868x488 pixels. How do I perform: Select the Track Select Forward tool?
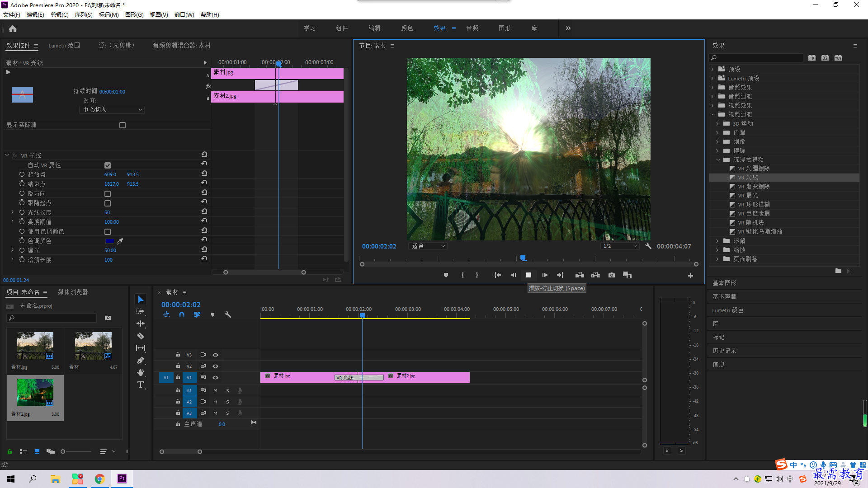(141, 311)
